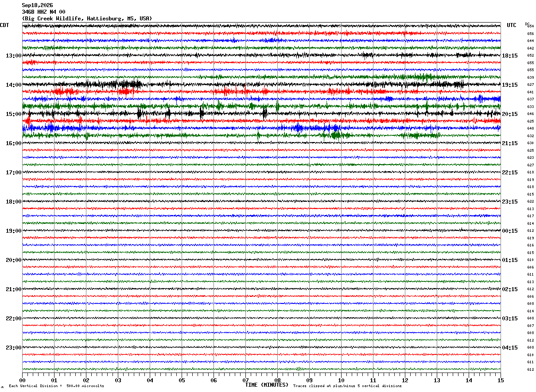
Task: Select the 16:00 CDT row label
Action: 14,143
